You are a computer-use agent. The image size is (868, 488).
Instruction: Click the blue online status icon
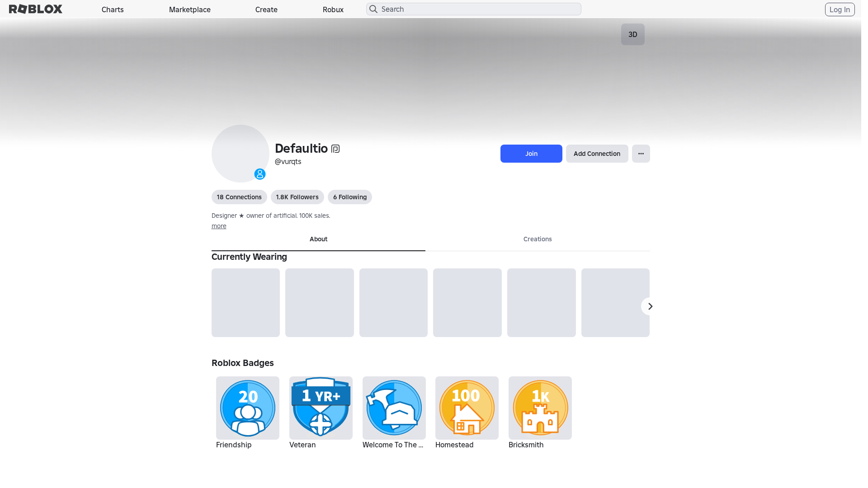click(260, 174)
